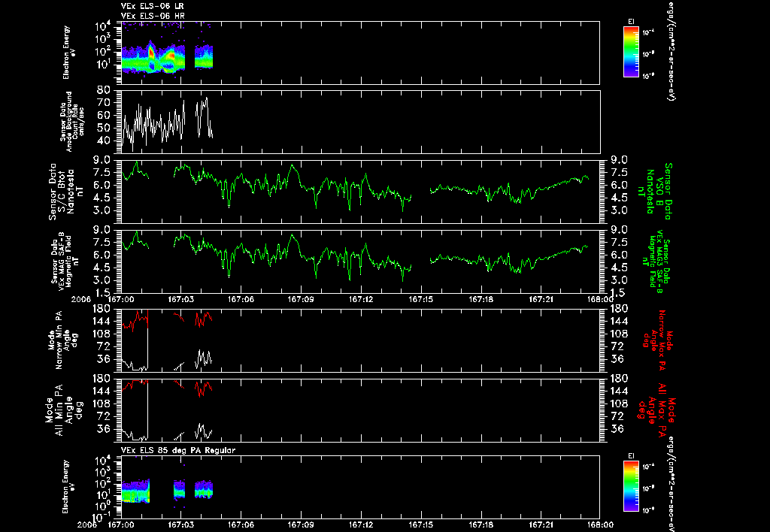Click "167:03" tick label on middle time axis
The height and width of the screenshot is (532, 770).
[x=180, y=299]
